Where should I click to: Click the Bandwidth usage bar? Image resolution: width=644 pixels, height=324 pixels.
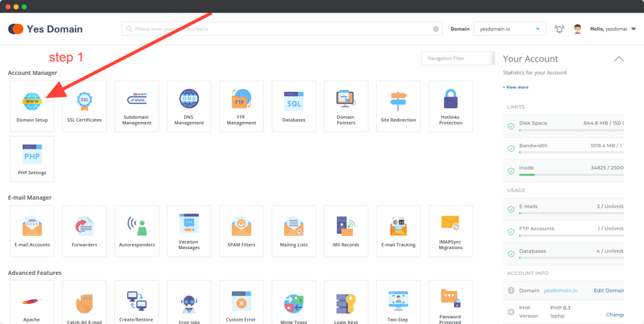coord(571,152)
